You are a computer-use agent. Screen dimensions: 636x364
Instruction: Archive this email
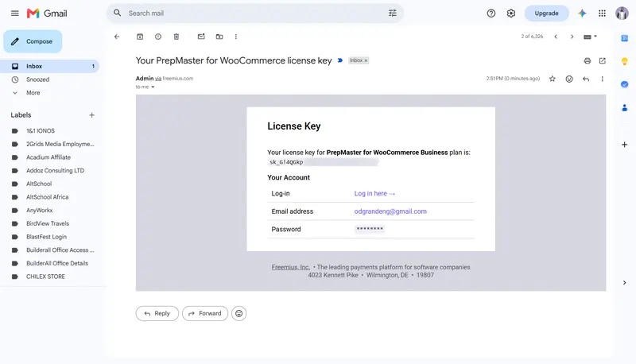pyautogui.click(x=140, y=37)
